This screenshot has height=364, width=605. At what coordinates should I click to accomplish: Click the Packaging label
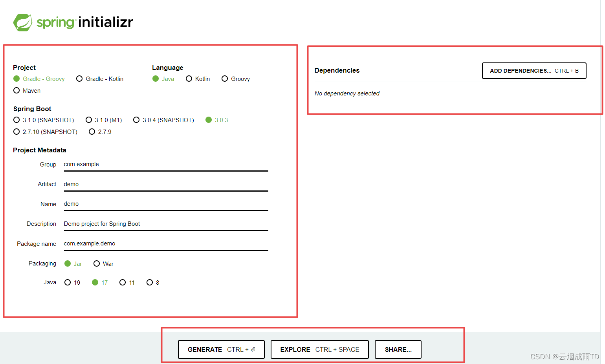point(42,263)
